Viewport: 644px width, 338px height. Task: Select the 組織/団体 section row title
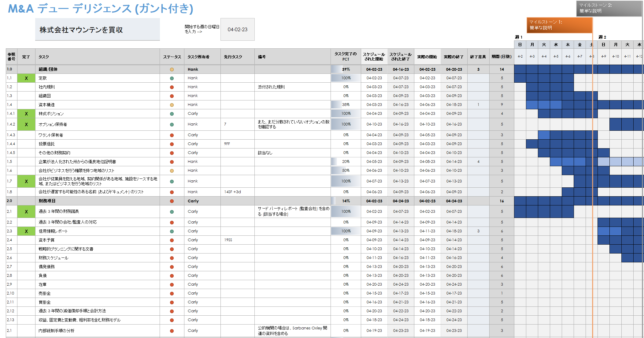[48, 69]
